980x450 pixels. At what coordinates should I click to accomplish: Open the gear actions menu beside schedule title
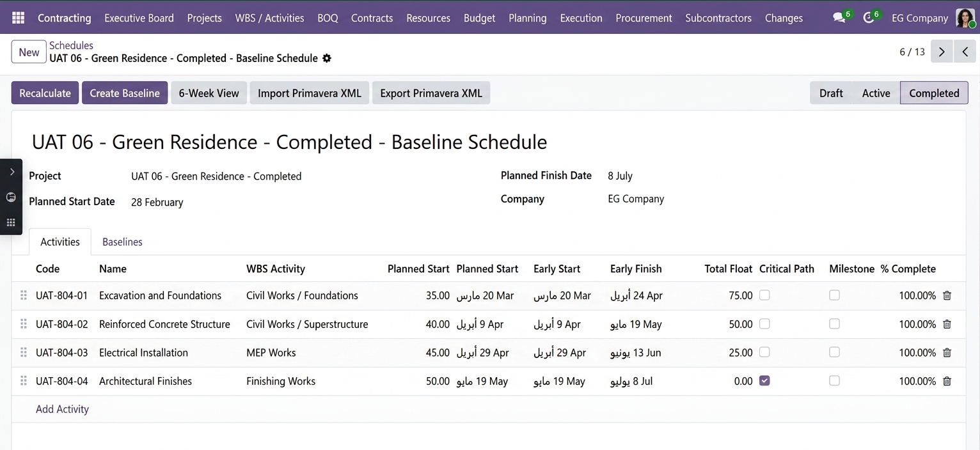pyautogui.click(x=327, y=58)
